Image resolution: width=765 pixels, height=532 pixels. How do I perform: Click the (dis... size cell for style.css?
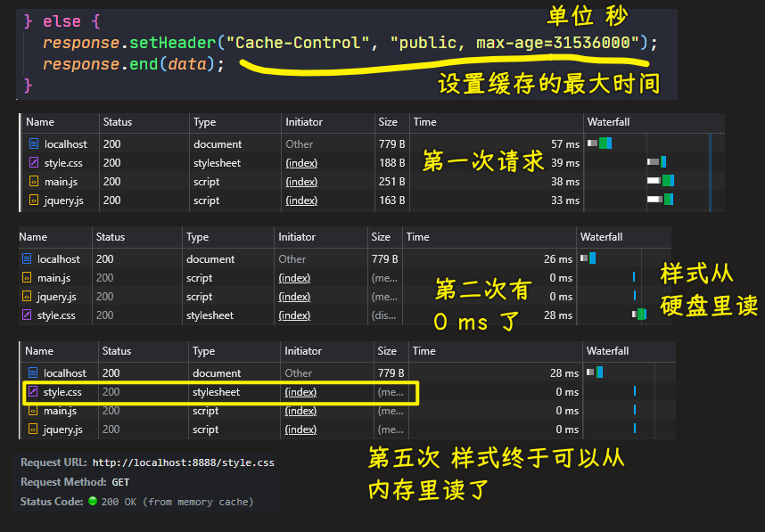point(384,315)
